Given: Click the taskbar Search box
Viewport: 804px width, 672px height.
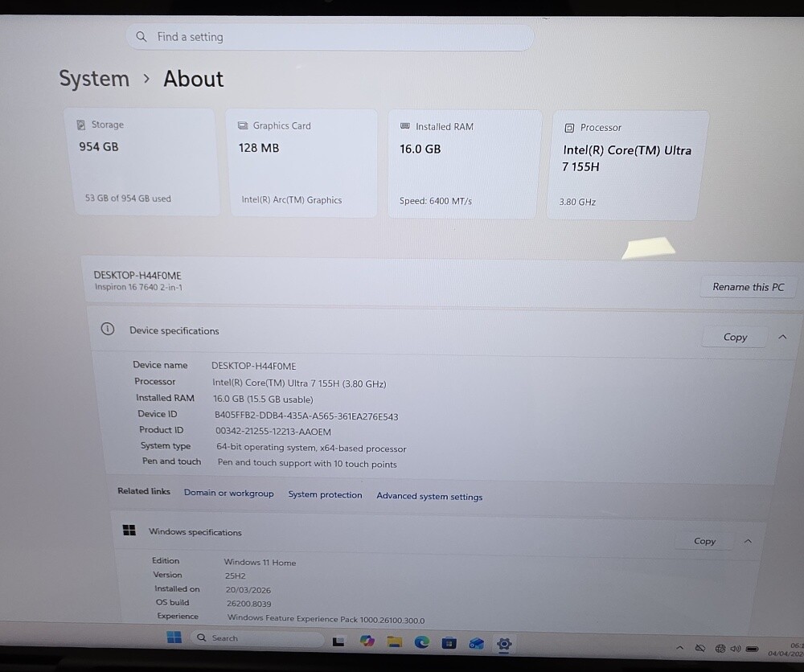Looking at the screenshot, I should [257, 638].
